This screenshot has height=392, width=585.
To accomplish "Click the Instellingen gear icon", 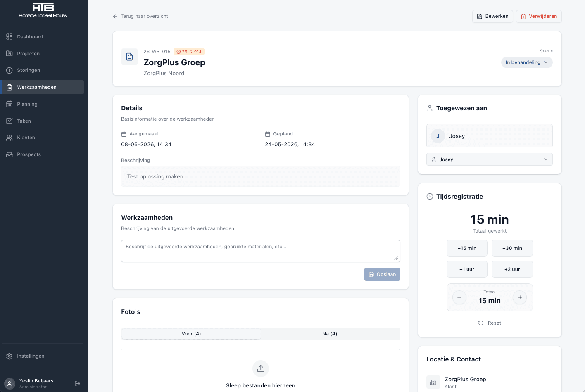I will (x=10, y=356).
